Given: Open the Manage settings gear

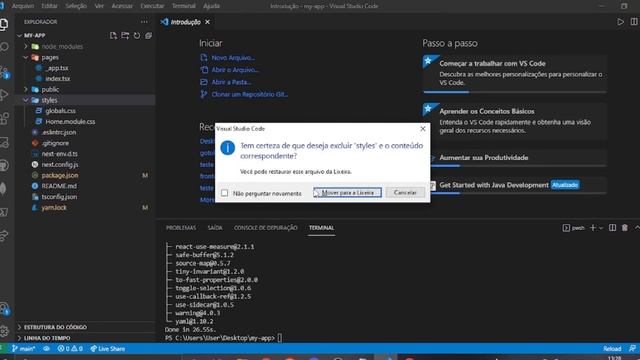Looking at the screenshot, I should (4, 331).
